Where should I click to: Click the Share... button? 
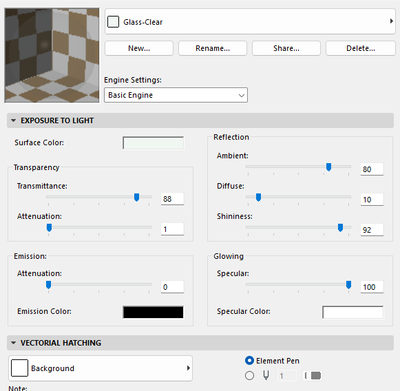point(286,48)
